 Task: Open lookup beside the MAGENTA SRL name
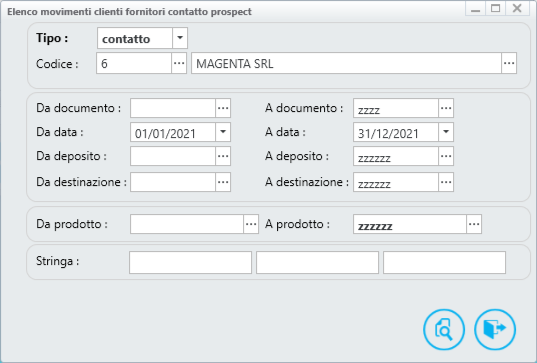pyautogui.click(x=509, y=63)
